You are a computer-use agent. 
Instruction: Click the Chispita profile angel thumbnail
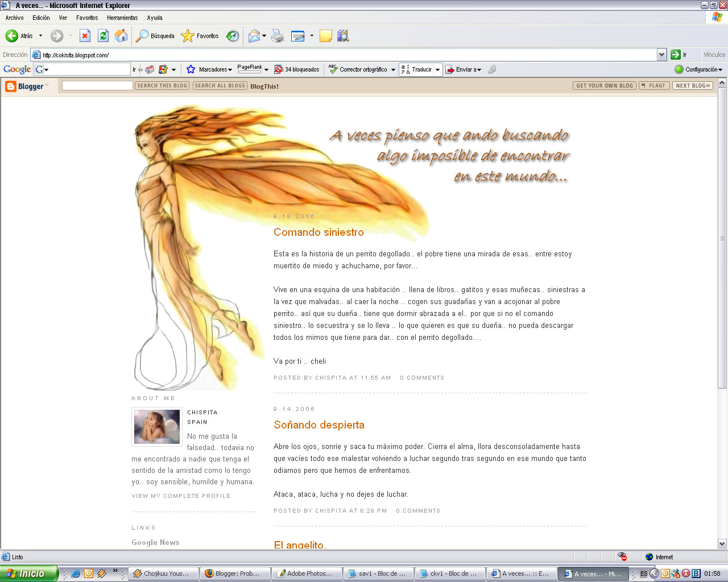click(x=157, y=427)
